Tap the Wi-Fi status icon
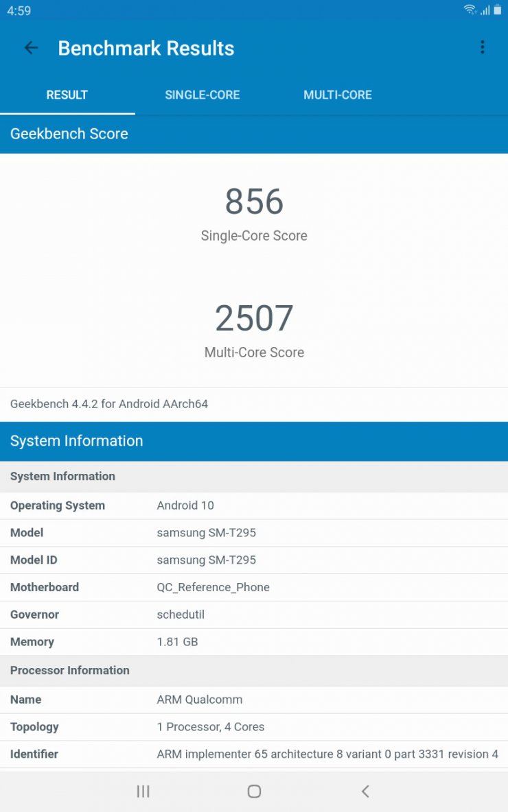Viewport: 508px width, 812px height. pyautogui.click(x=470, y=10)
